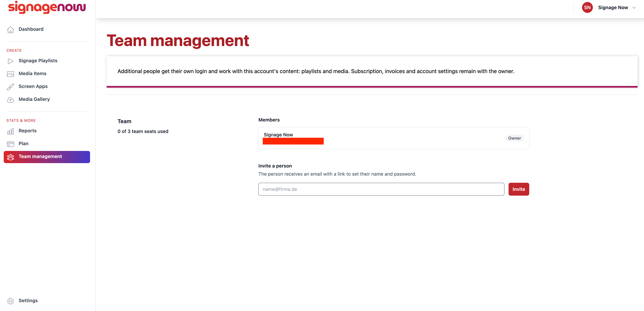Click the Signage Playlists play icon
This screenshot has height=311, width=644.
[x=10, y=61]
